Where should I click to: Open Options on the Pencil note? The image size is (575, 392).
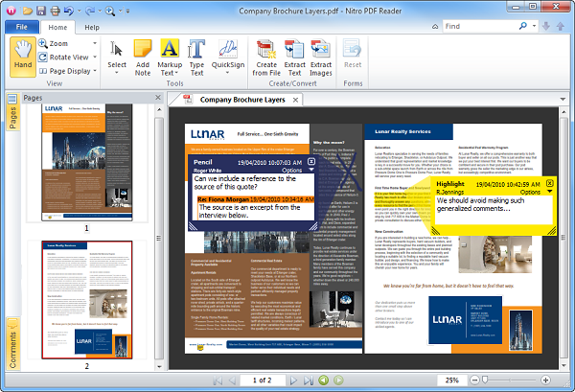294,171
